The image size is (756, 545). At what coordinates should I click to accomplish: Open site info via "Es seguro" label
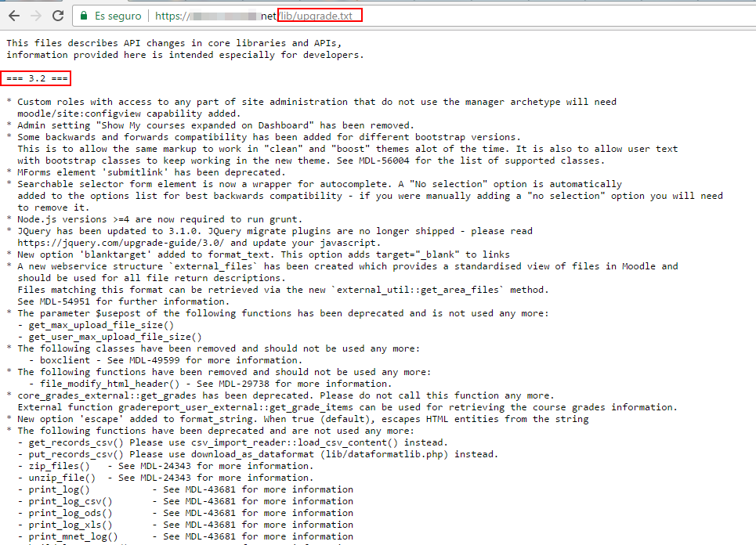click(x=118, y=16)
